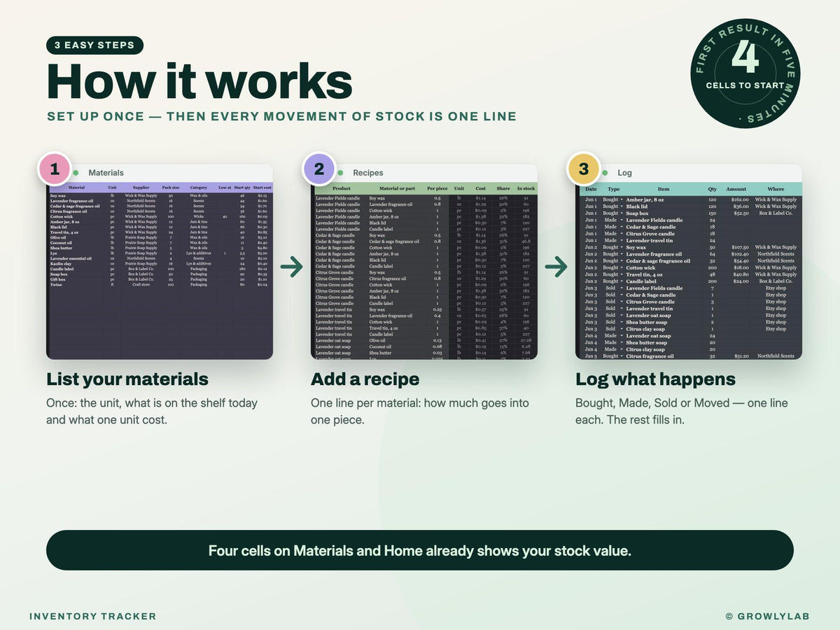The width and height of the screenshot is (840, 630).
Task: Click the INVENTORY TRACKER footer label
Action: (x=93, y=616)
